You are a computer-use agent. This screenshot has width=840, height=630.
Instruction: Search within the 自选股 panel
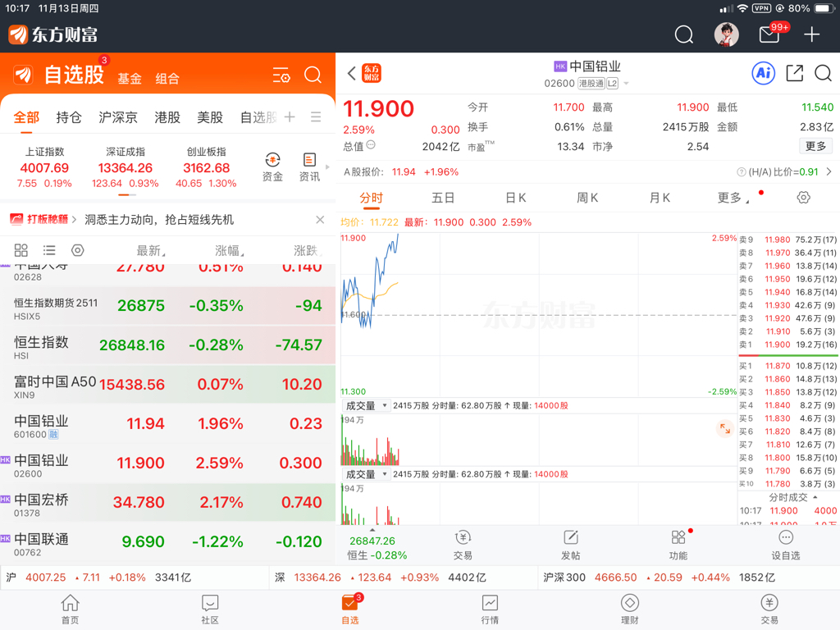click(x=313, y=75)
